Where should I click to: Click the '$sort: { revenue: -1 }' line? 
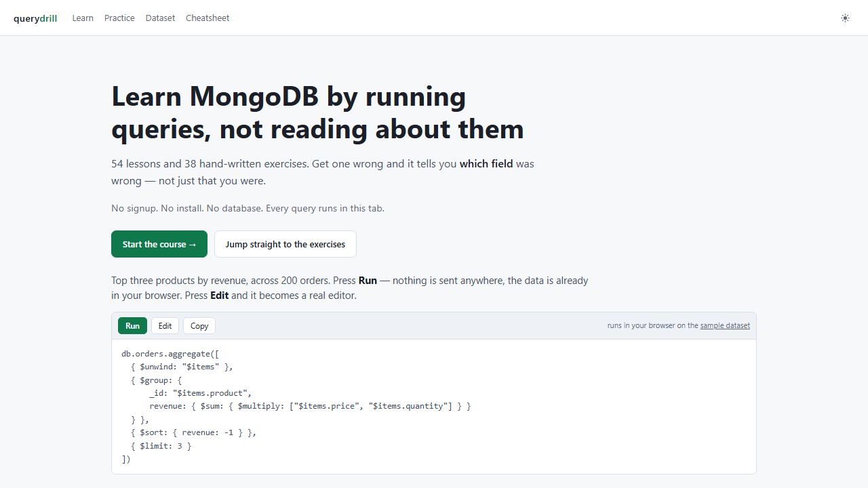click(x=193, y=432)
